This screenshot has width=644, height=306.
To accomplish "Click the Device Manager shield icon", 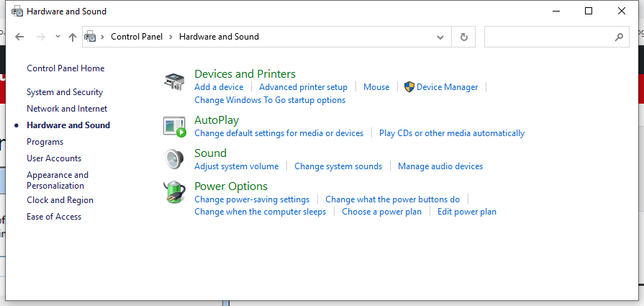I will pos(409,86).
